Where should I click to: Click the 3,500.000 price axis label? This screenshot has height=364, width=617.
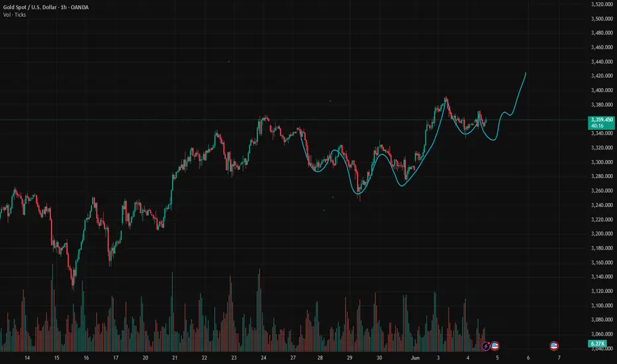pos(602,19)
